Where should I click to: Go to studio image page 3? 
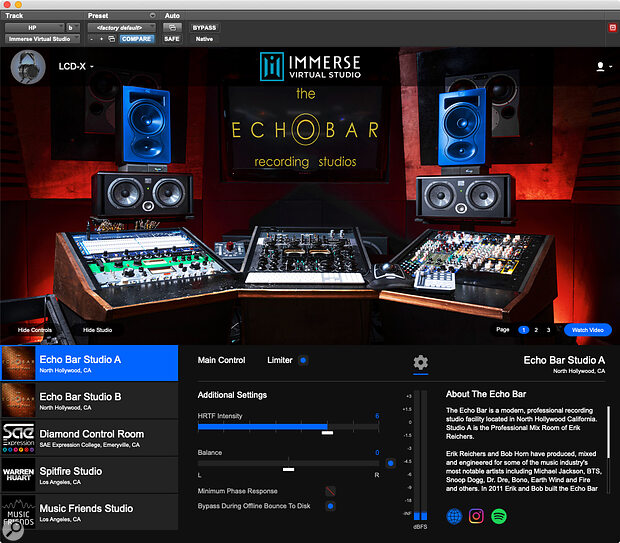(548, 330)
